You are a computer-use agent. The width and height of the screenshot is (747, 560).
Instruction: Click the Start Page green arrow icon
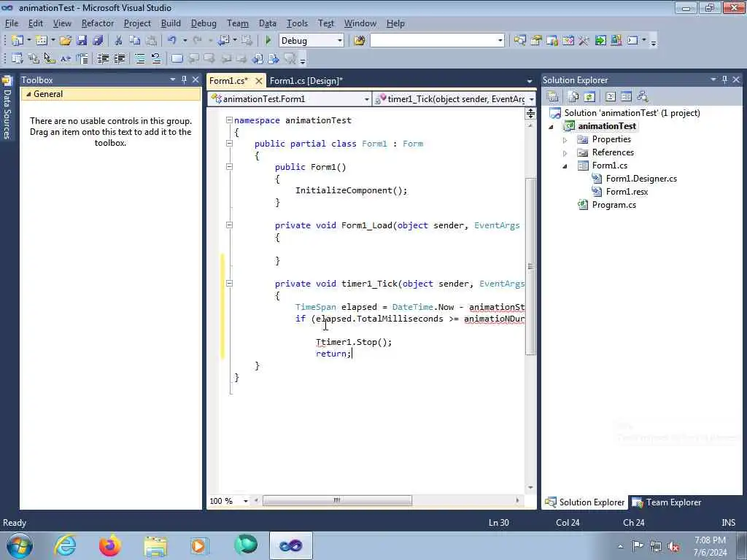[x=601, y=41]
